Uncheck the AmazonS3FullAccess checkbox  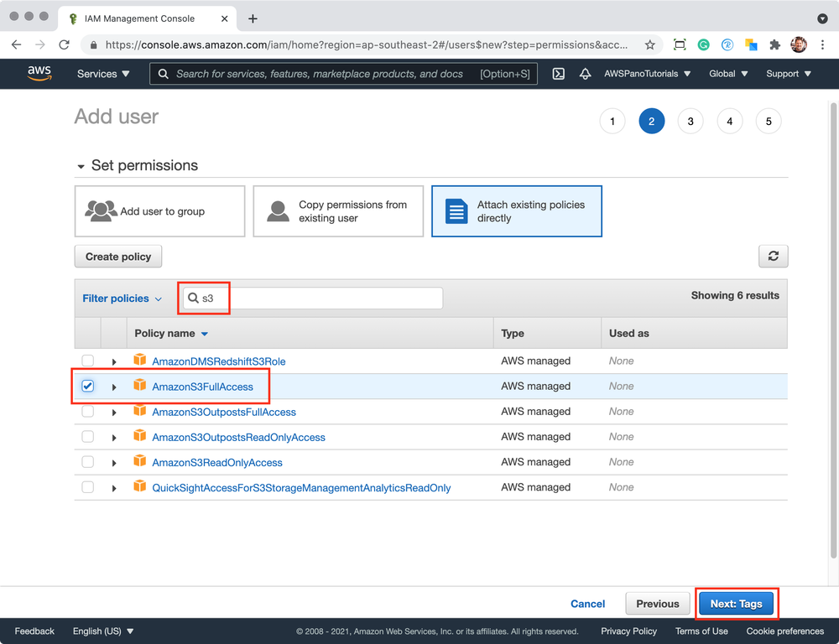pos(88,386)
